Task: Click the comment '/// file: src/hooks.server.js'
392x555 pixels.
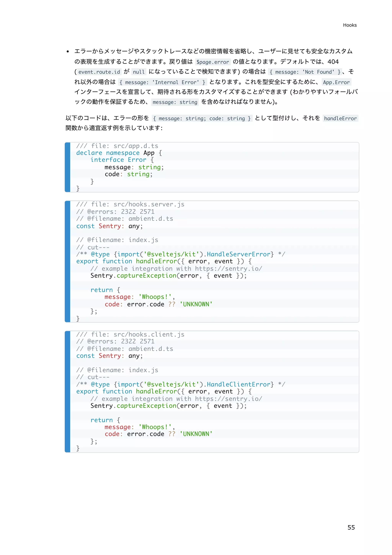Action: click(x=130, y=204)
